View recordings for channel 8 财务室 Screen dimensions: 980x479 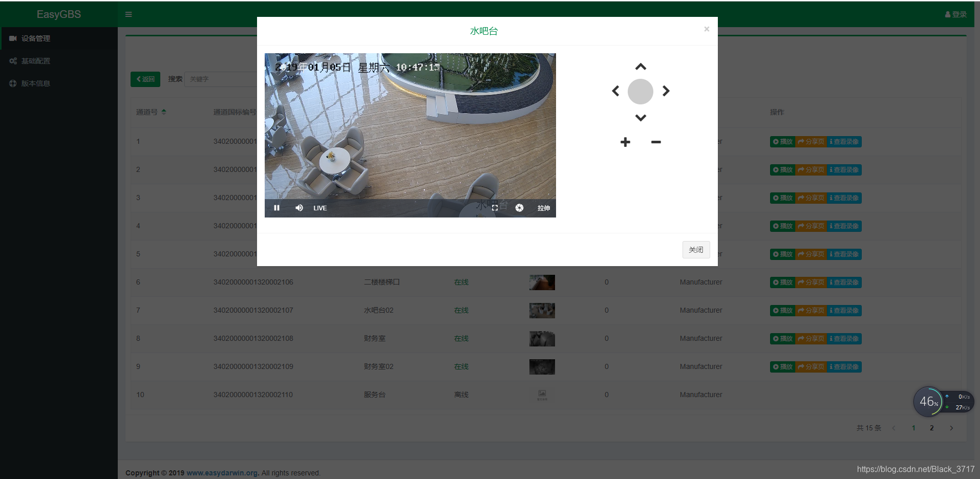click(844, 339)
